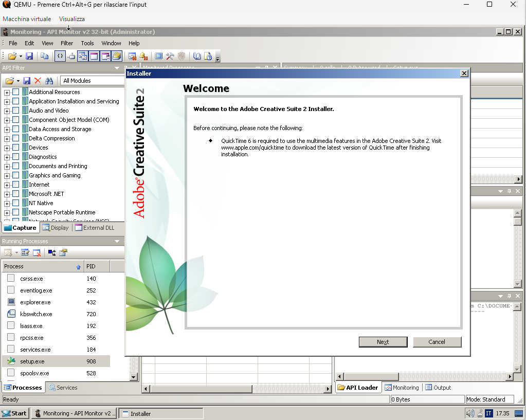Switch to the External DLL tab
The height and width of the screenshot is (420, 526).
point(95,228)
